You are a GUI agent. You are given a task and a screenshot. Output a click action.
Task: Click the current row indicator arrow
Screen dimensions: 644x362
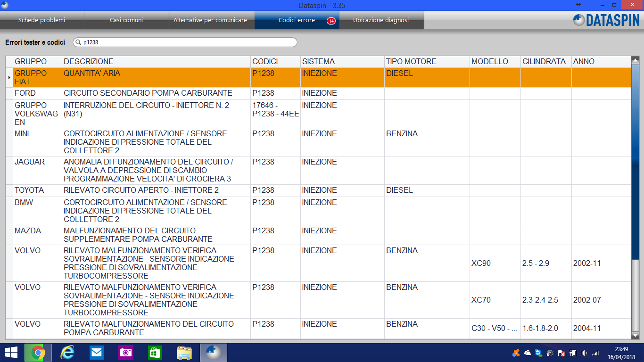9,77
